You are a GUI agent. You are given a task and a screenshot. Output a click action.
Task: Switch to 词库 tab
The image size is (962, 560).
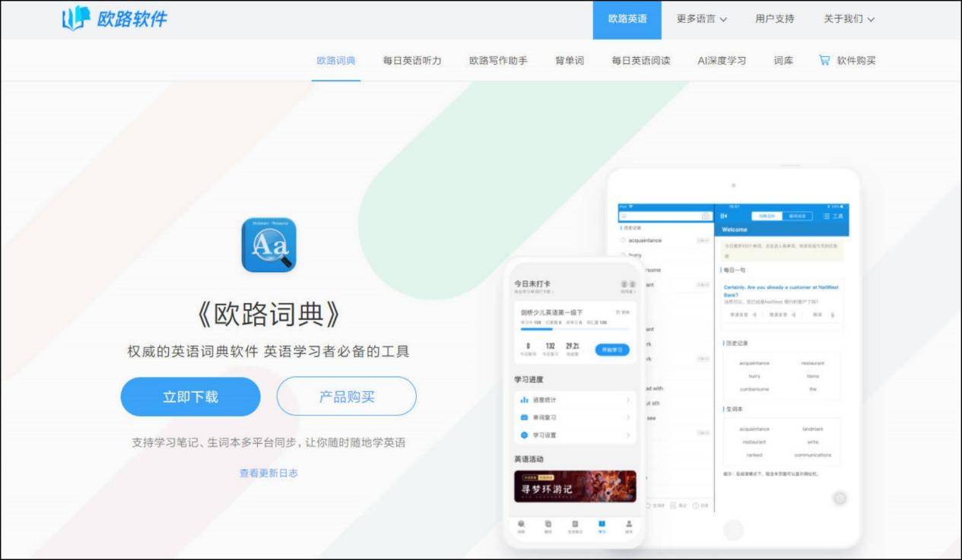click(783, 61)
